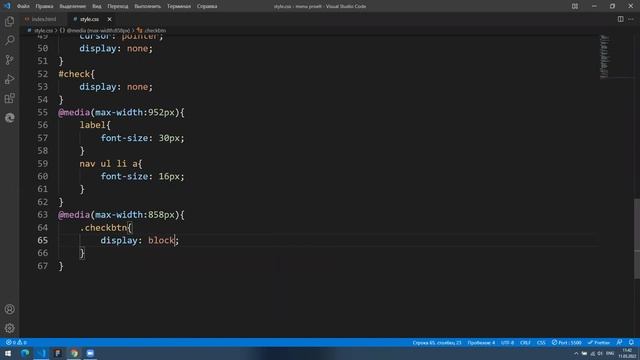Click line number 63 in the gutter
640x360 pixels.
click(42, 215)
